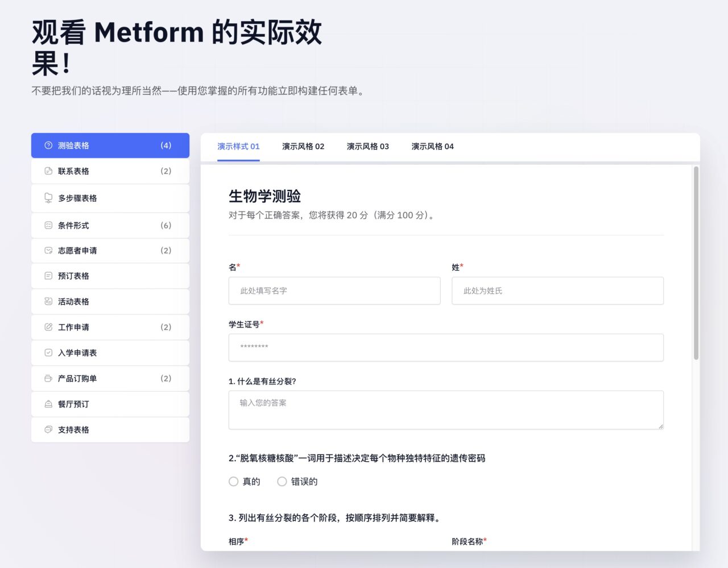Viewport: 728px width, 568px height.
Task: Click the 工作申请 pencil icon
Action: tap(48, 327)
